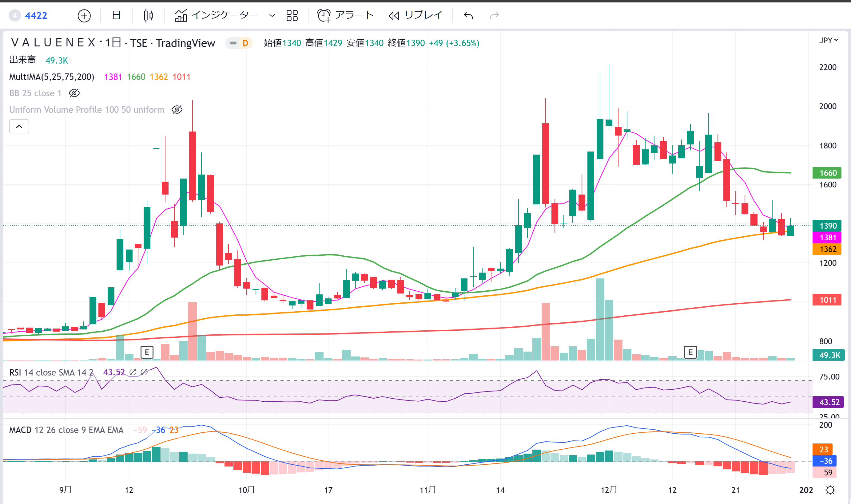Show the hidden BB 25 close indicator
The width and height of the screenshot is (851, 504).
[x=74, y=93]
